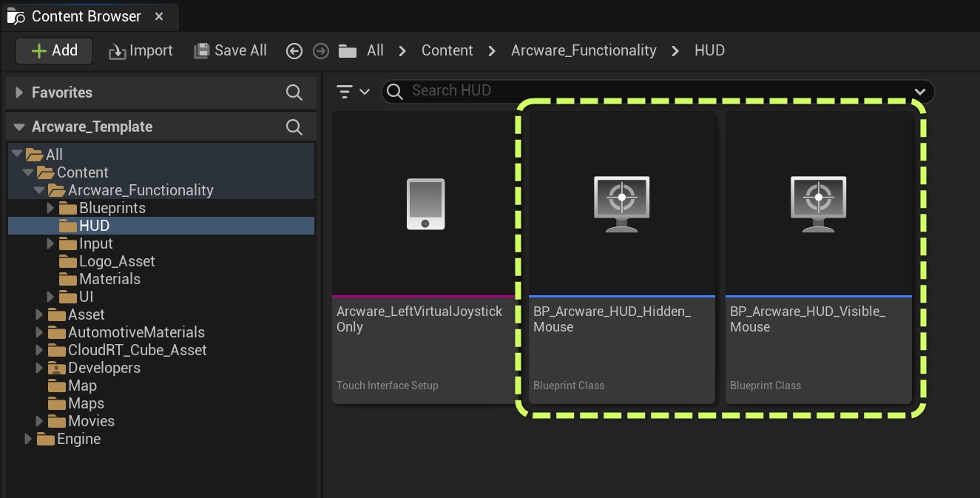Click the Import button
The image size is (980, 498).
click(141, 50)
